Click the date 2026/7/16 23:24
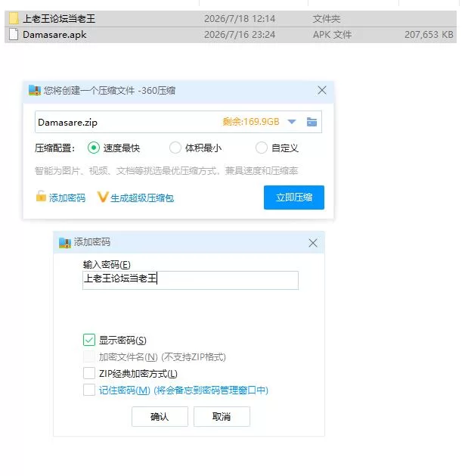 240,35
